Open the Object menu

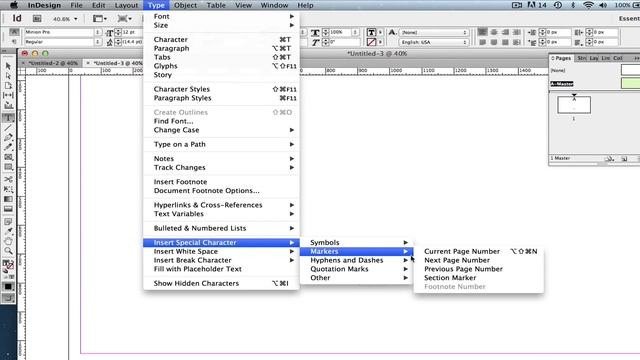point(185,5)
